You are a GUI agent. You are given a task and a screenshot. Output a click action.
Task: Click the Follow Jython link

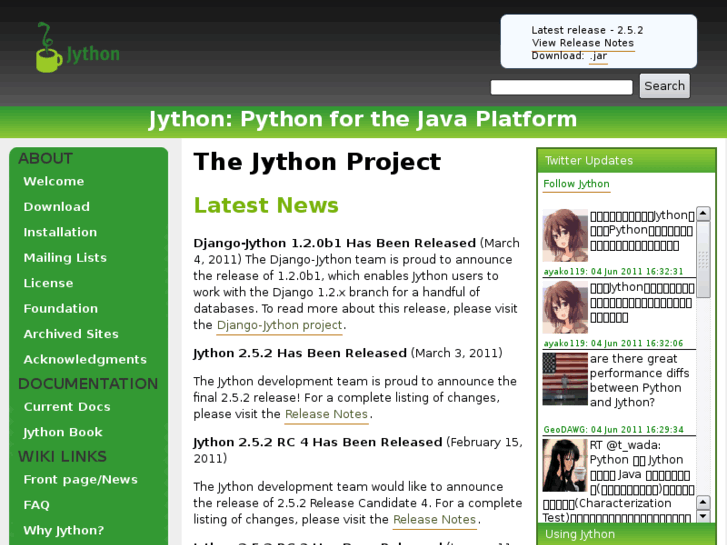576,184
